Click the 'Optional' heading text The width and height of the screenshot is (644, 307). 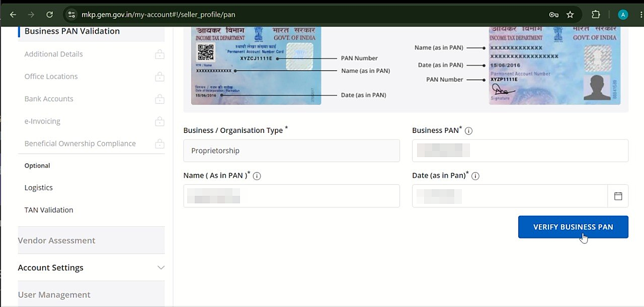(x=37, y=166)
